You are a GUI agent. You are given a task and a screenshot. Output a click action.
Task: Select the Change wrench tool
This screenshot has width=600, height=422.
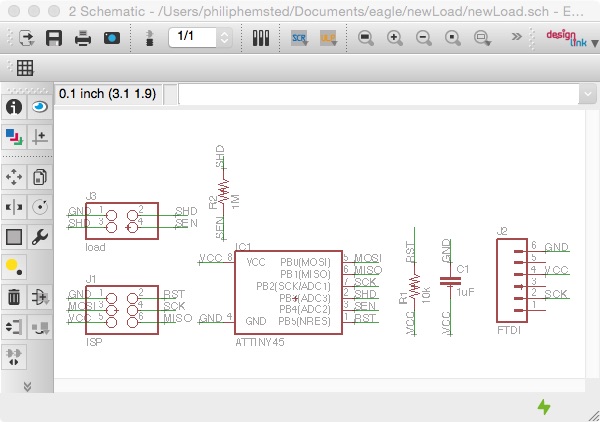(x=40, y=237)
